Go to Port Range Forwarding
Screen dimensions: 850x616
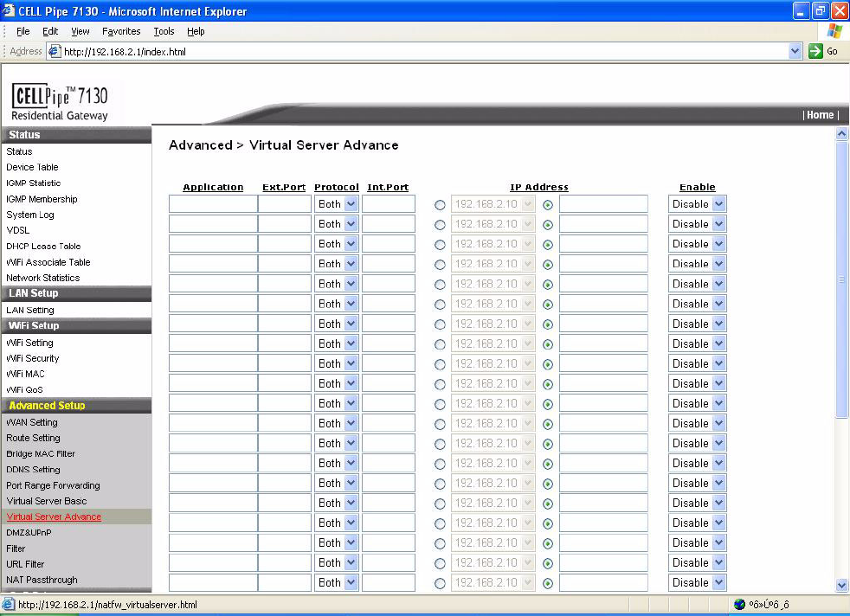tap(53, 485)
